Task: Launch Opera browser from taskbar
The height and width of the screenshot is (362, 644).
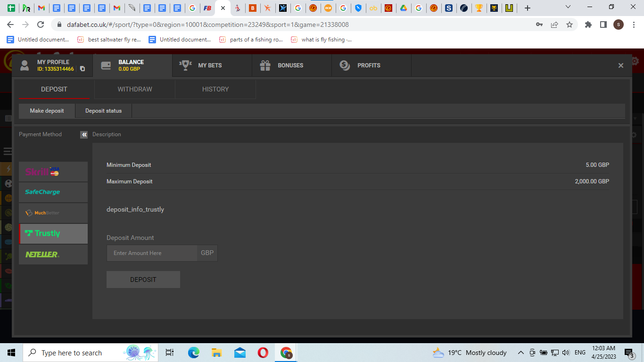Action: point(263,353)
